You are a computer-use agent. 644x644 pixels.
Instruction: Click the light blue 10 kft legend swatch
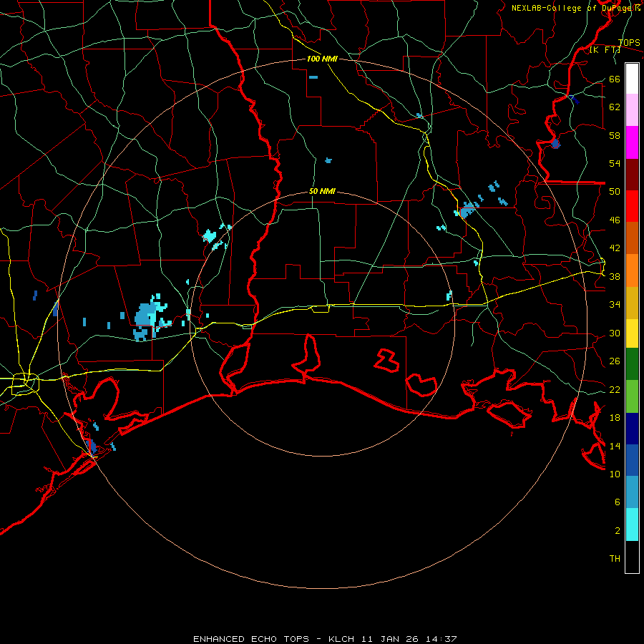tap(632, 492)
